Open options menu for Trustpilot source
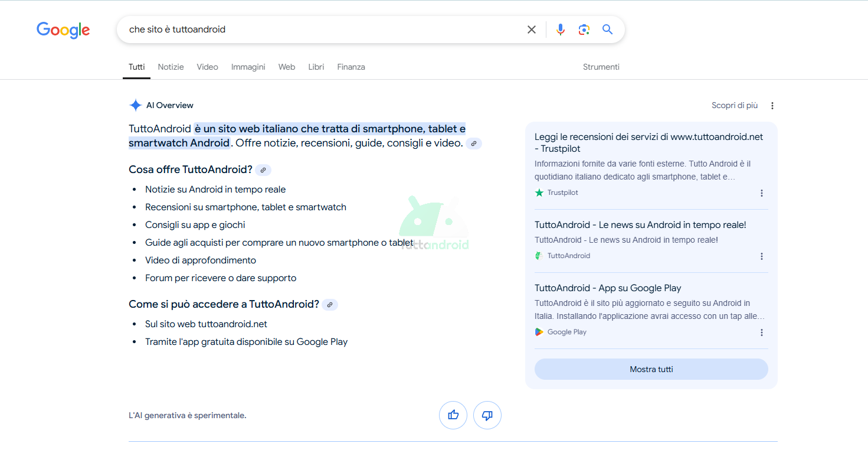Image resolution: width=868 pixels, height=453 pixels. [762, 193]
